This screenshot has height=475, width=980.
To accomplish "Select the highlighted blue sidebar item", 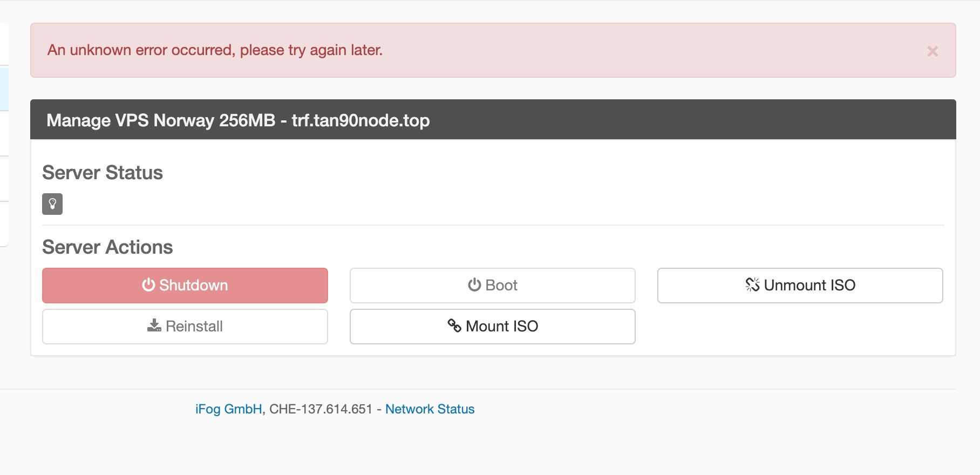I will [x=4, y=89].
